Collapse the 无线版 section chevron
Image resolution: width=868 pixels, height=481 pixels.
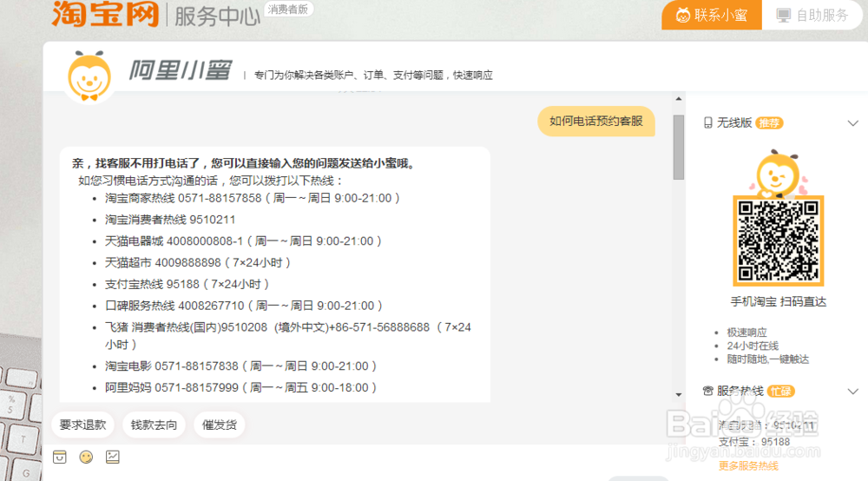pos(852,123)
